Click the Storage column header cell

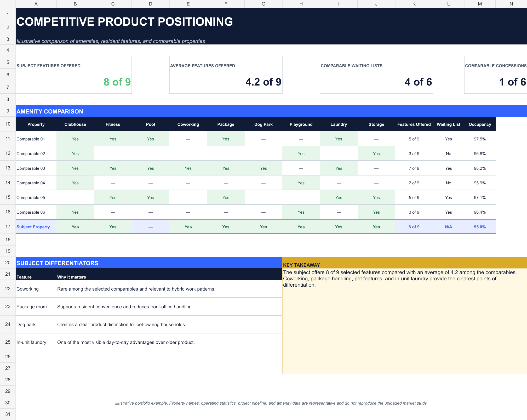(376, 124)
